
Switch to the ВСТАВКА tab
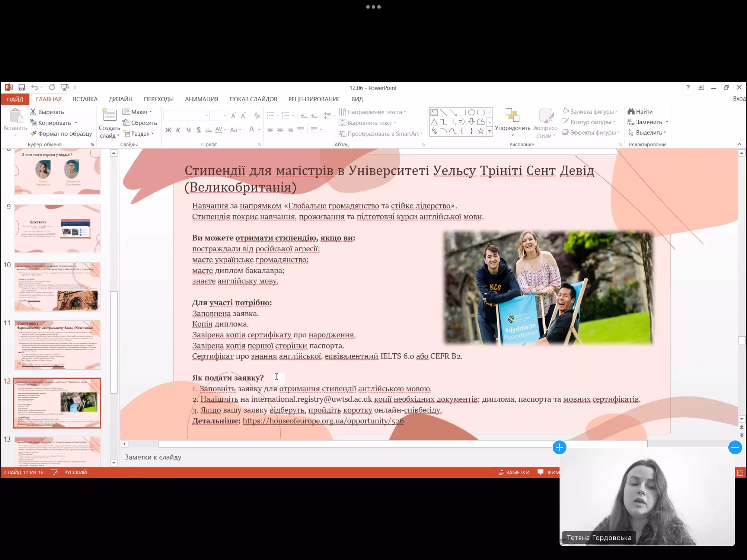(85, 99)
